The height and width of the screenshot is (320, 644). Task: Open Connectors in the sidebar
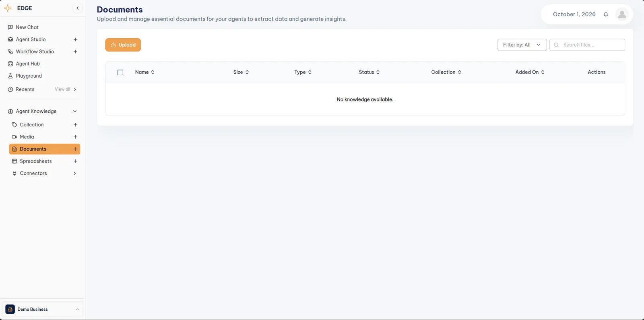33,173
